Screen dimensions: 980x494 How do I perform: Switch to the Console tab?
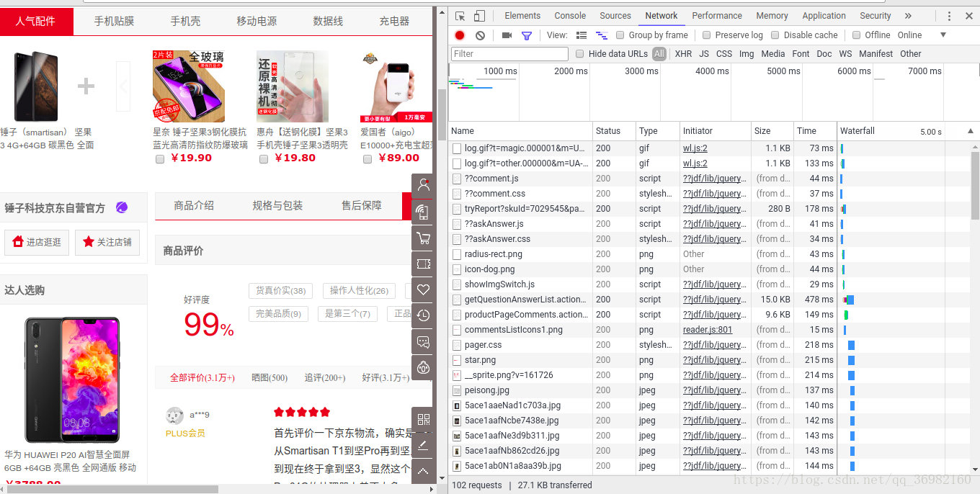(x=570, y=16)
